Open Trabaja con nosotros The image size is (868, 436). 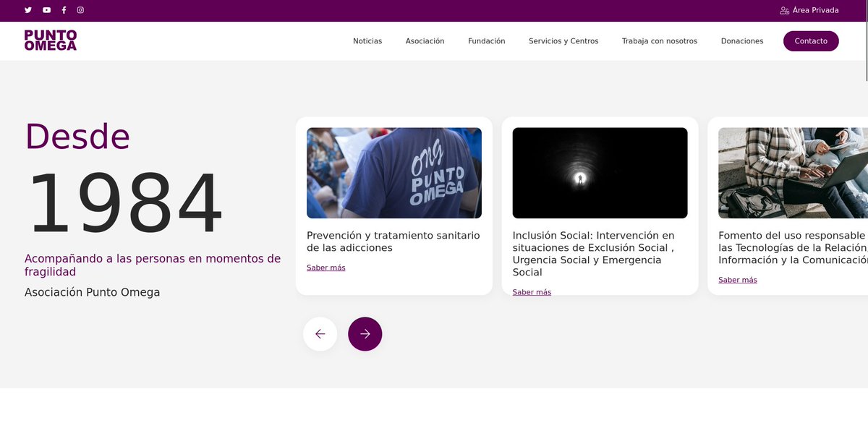click(660, 41)
